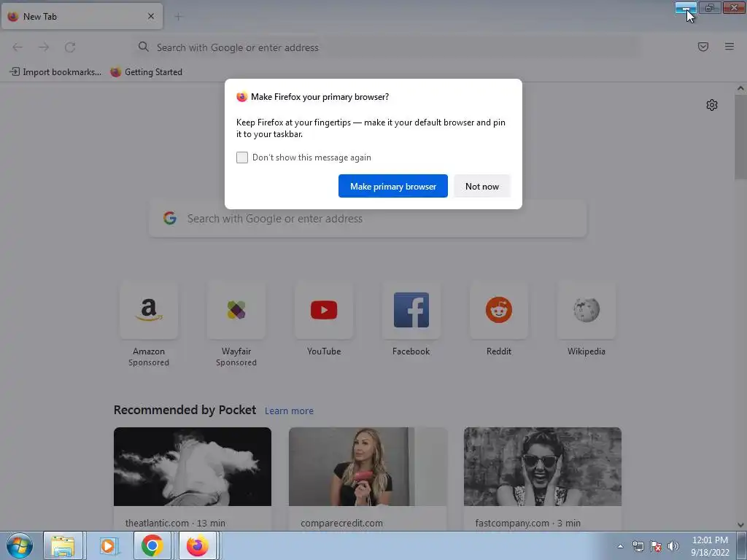Click Make primary browser button
This screenshot has height=560, width=747.
tap(393, 186)
